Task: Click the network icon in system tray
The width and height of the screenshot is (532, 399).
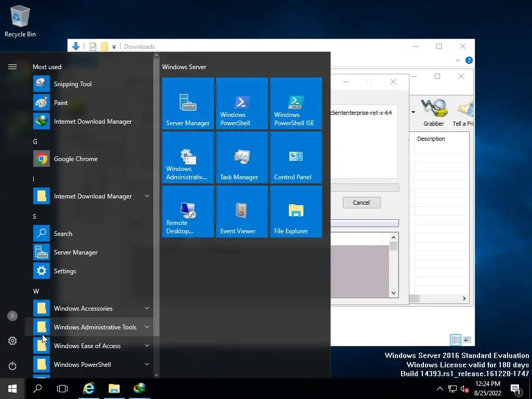Action: point(453,389)
